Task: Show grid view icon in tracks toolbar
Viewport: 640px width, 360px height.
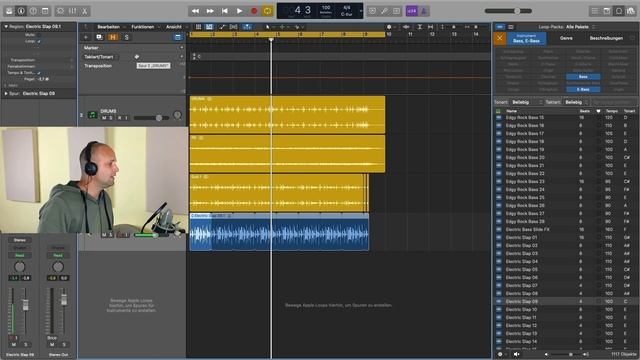Action: click(x=198, y=27)
